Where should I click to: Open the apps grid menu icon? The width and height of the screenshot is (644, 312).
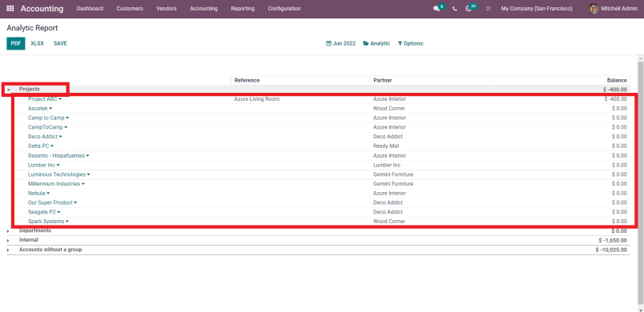pyautogui.click(x=10, y=9)
